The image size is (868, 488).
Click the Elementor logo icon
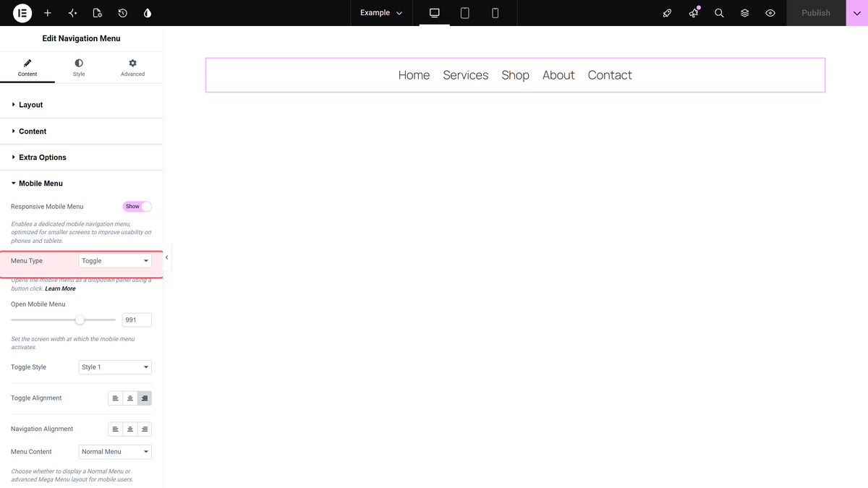tap(22, 13)
